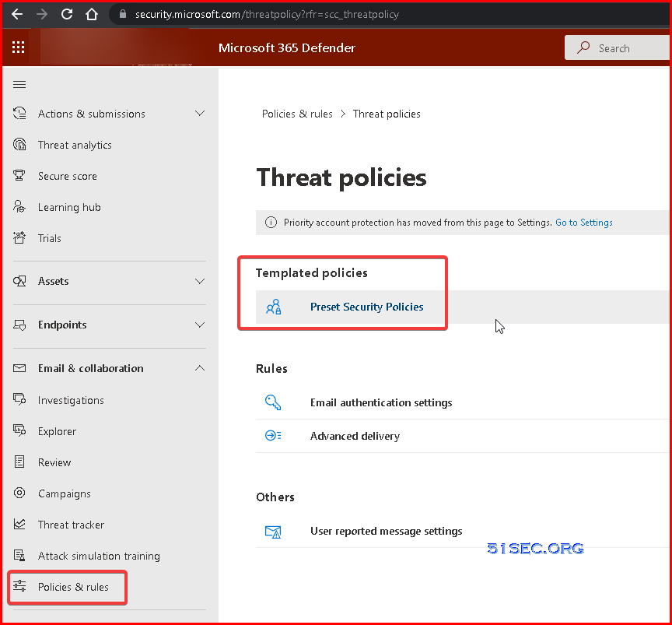Select Investigations in sidebar

point(71,400)
